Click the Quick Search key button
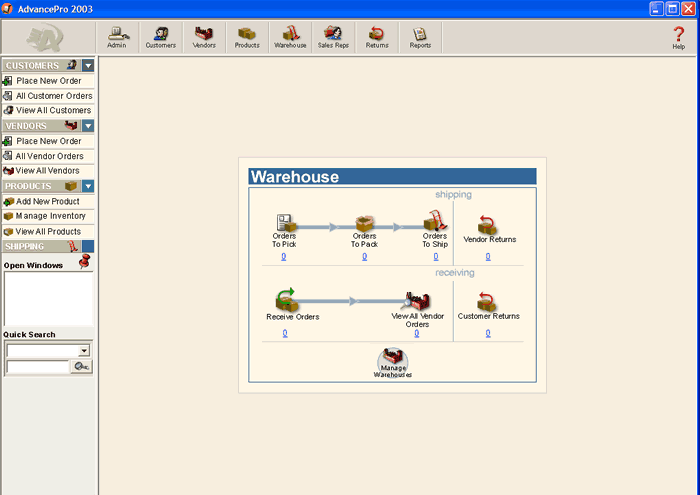Viewport: 700px width, 495px height. coord(82,366)
